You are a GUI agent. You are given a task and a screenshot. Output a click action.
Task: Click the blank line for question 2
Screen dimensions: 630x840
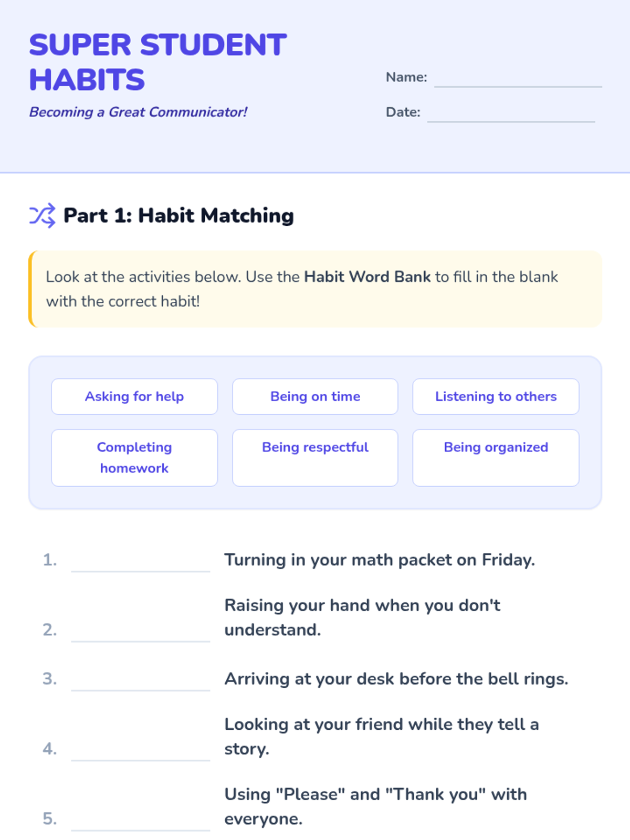coord(140,633)
